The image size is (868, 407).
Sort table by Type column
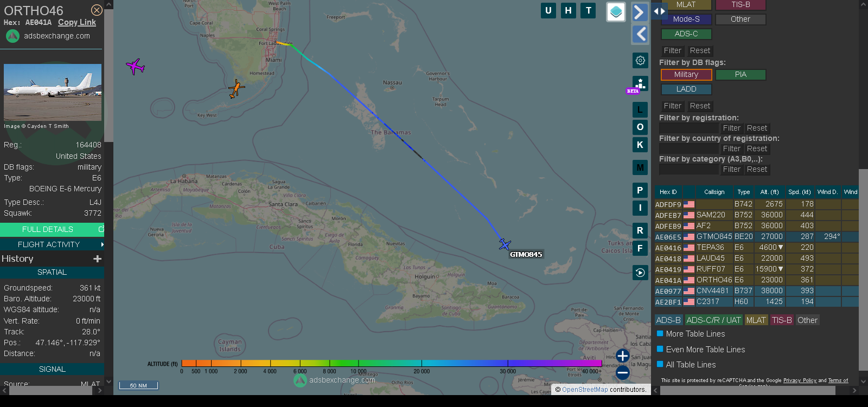(743, 192)
